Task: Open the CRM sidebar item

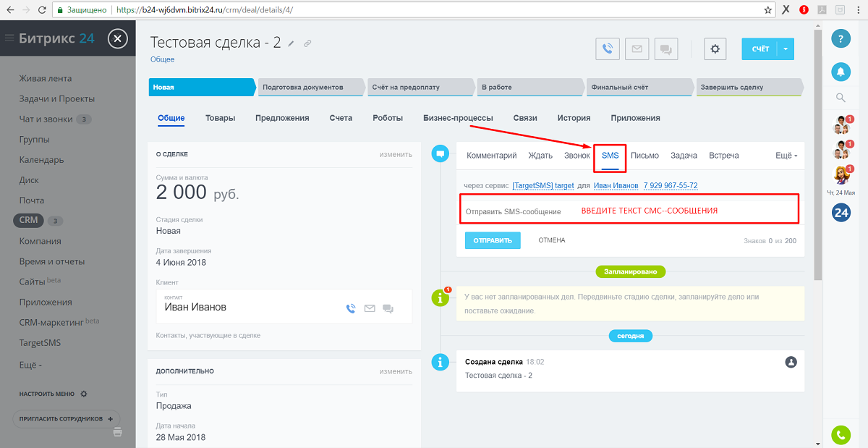Action: tap(28, 221)
